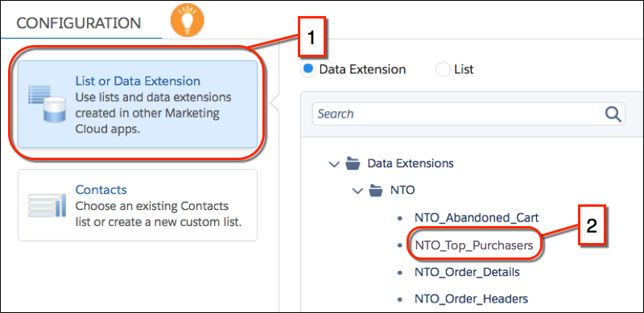The image size is (644, 313).
Task: Choose the List or Data Extension option
Action: click(138, 105)
